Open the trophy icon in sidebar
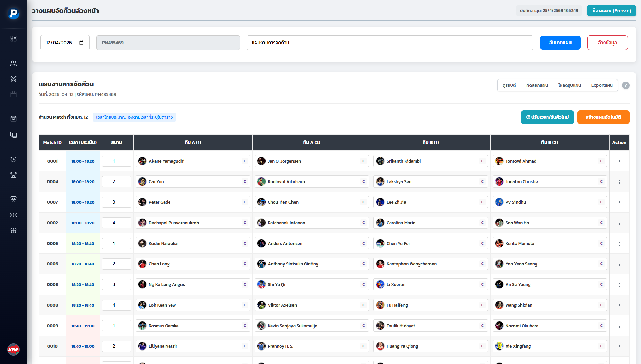The width and height of the screenshot is (641, 364). coord(13,175)
